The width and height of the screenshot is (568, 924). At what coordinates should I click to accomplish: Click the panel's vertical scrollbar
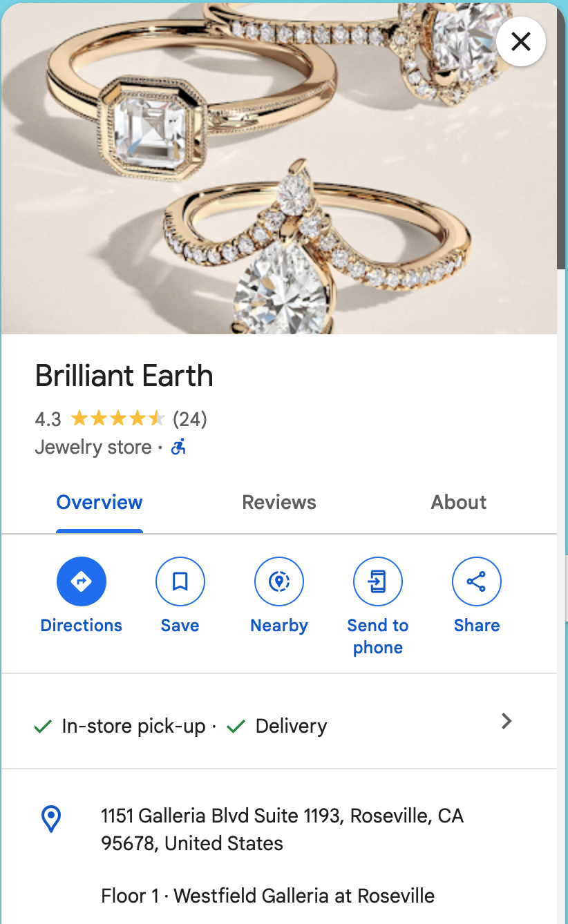561,138
